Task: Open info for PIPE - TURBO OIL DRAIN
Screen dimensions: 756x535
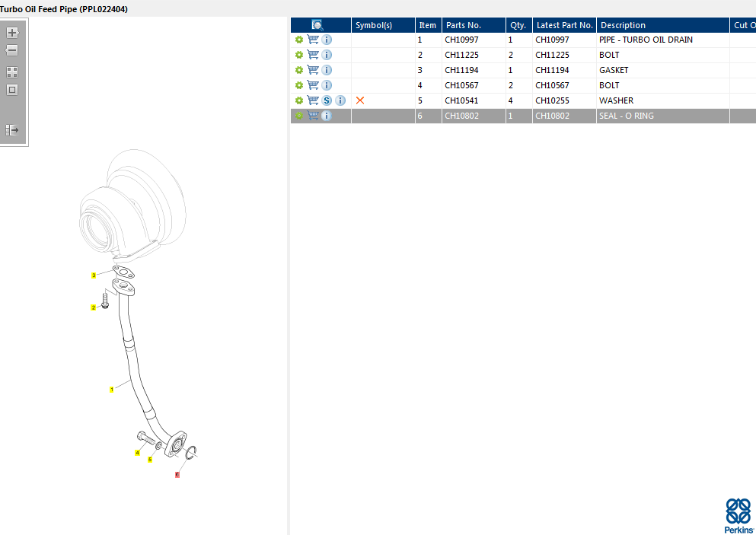Action: click(x=327, y=40)
